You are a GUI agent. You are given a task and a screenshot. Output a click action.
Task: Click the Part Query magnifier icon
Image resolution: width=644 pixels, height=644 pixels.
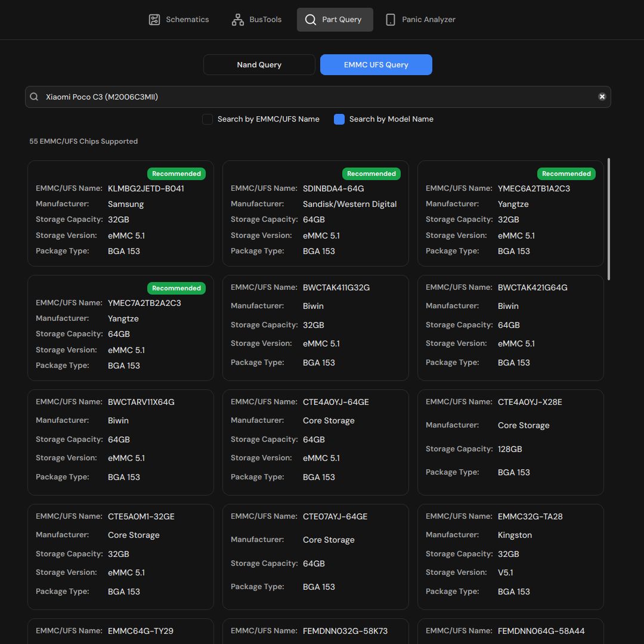[311, 19]
